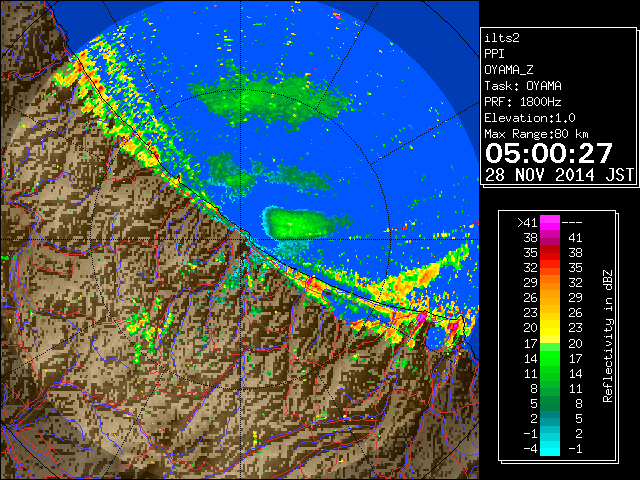
Task: Click the 'Task: OYAMA' line
Action: (x=523, y=86)
